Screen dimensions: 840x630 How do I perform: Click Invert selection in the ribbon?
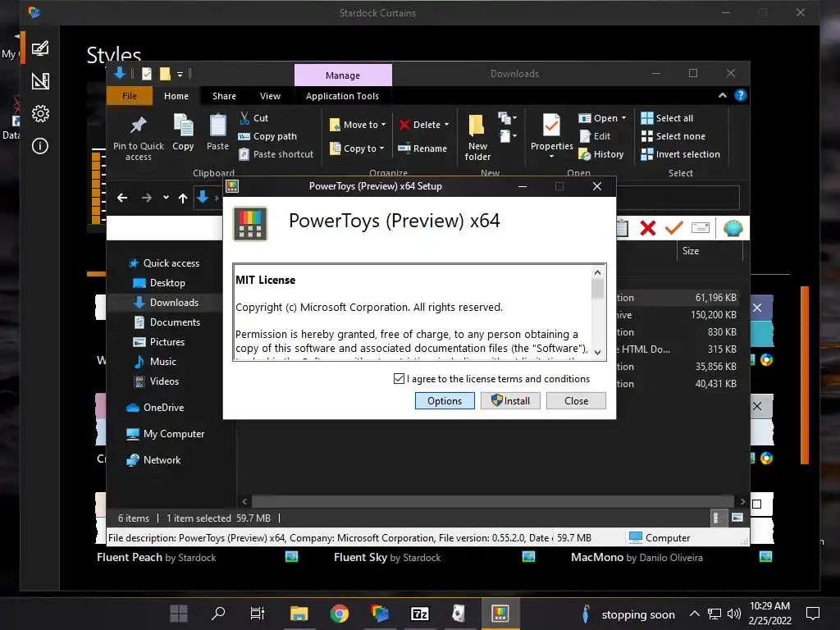click(680, 154)
